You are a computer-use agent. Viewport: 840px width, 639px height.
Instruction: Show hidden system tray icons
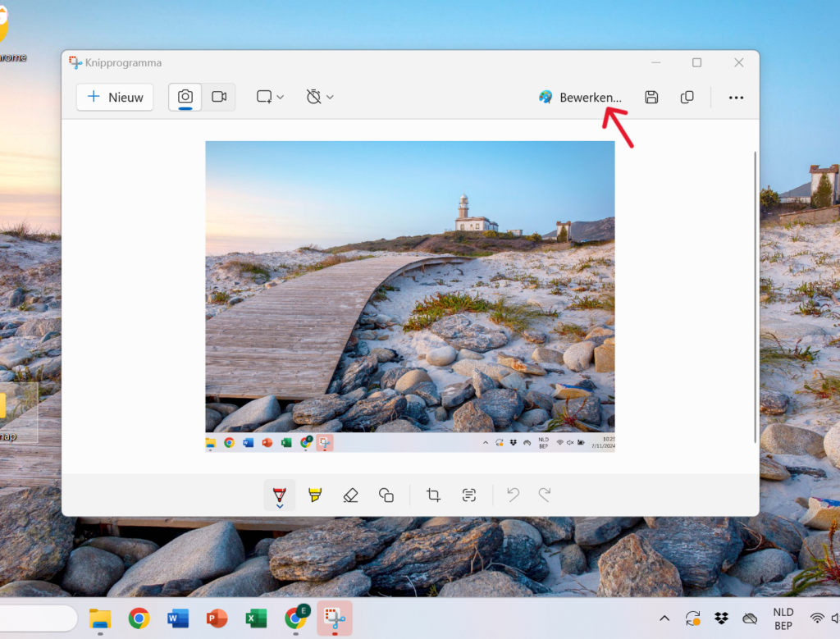[664, 618]
